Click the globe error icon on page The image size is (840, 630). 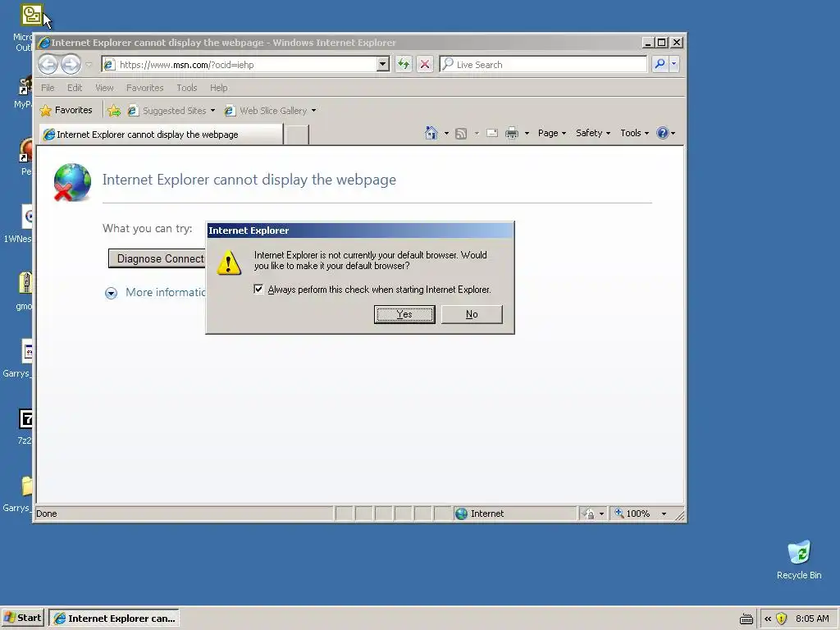click(x=72, y=182)
